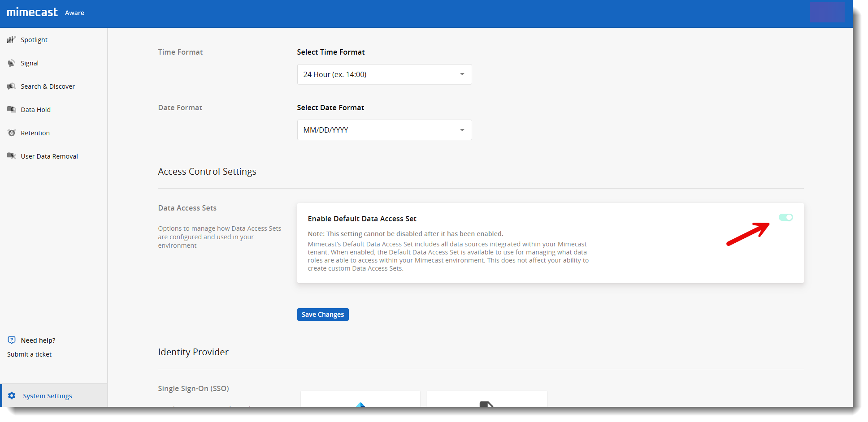This screenshot has width=868, height=422.
Task: Click the Aware label in the top bar
Action: pyautogui.click(x=74, y=13)
